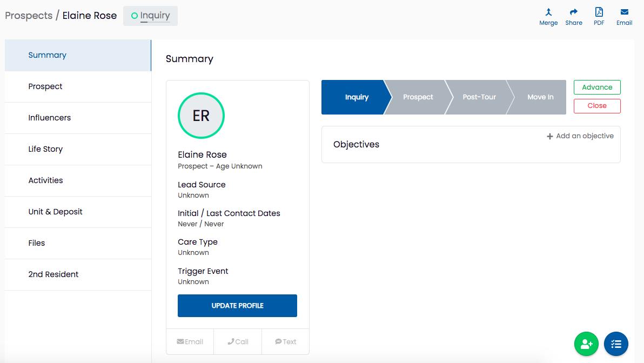Open the blue checklist floating button

pos(616,344)
